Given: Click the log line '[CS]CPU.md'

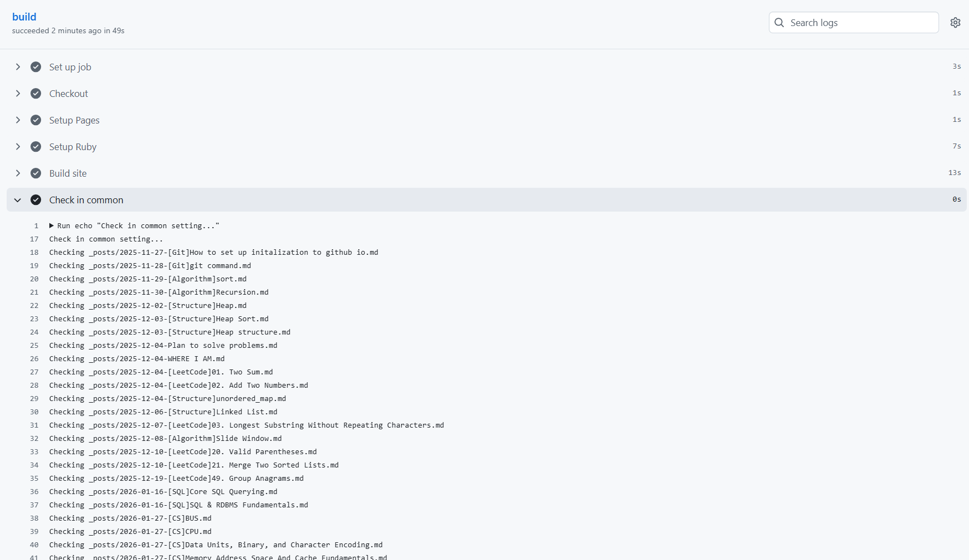Looking at the screenshot, I should coord(130,532).
